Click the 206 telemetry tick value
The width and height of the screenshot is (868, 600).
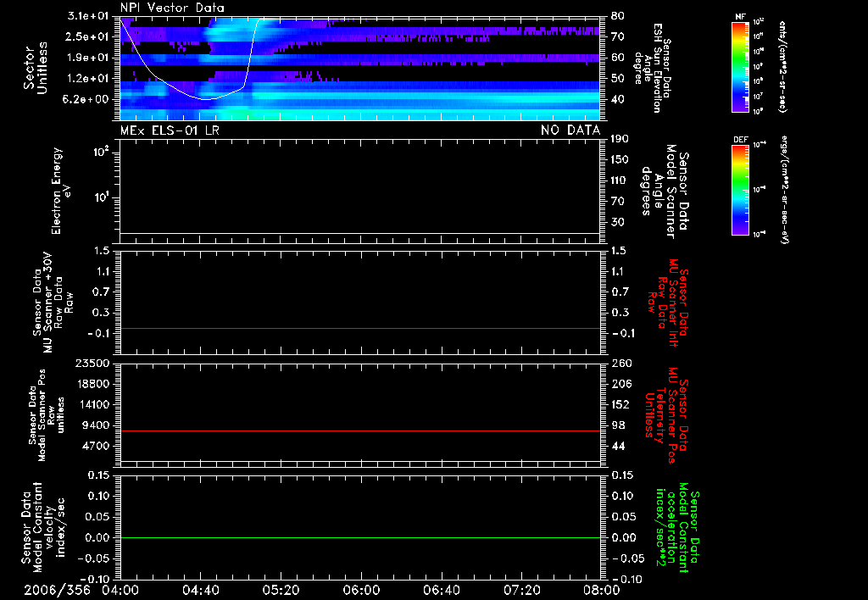[621, 384]
